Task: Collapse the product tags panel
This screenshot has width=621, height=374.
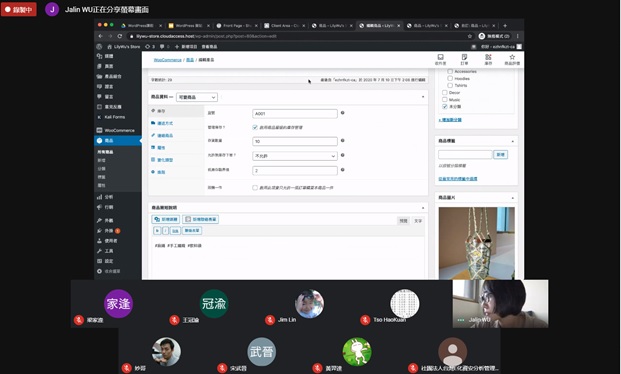Action: pyautogui.click(x=512, y=141)
